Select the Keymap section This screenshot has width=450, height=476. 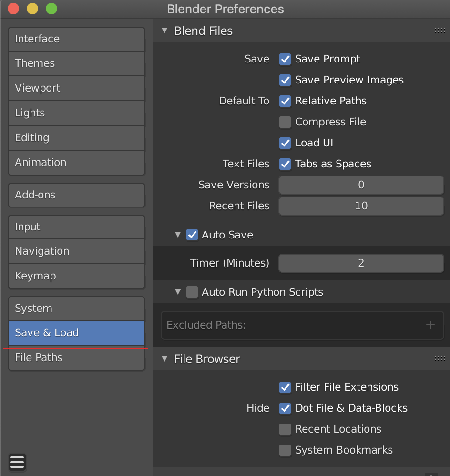click(76, 276)
